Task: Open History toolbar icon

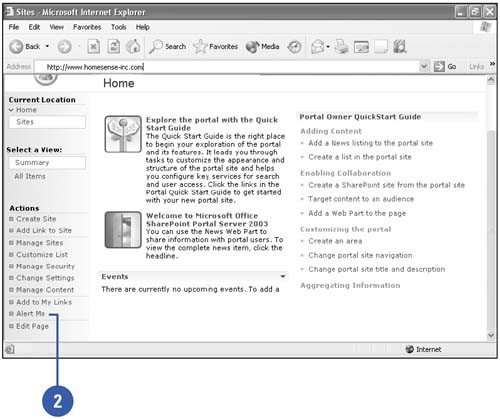Action: [x=295, y=47]
